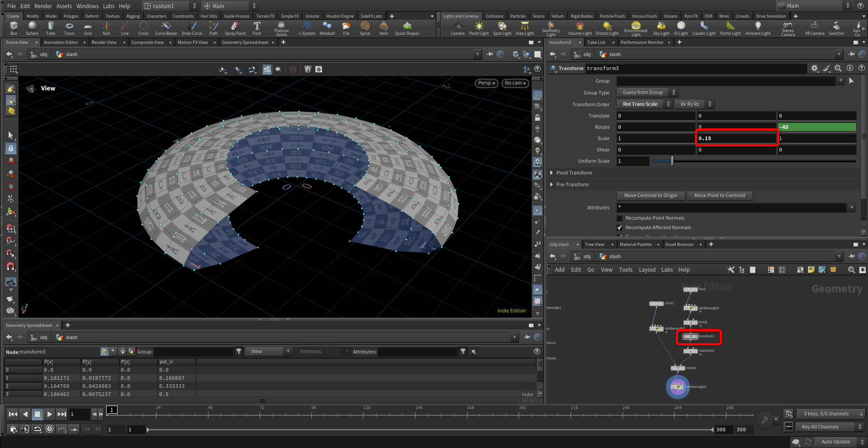Create a Spot Light from shelf
Viewport: 868px width, 448px height.
coord(502,28)
